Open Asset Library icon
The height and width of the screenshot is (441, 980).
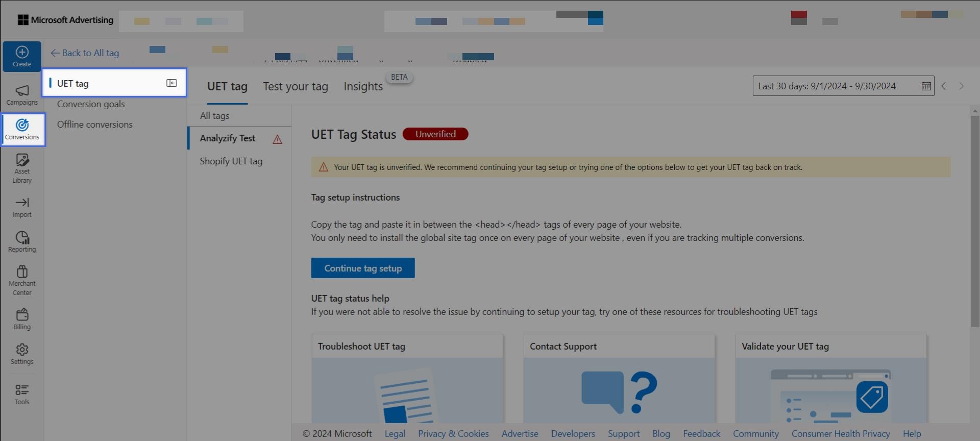22,160
